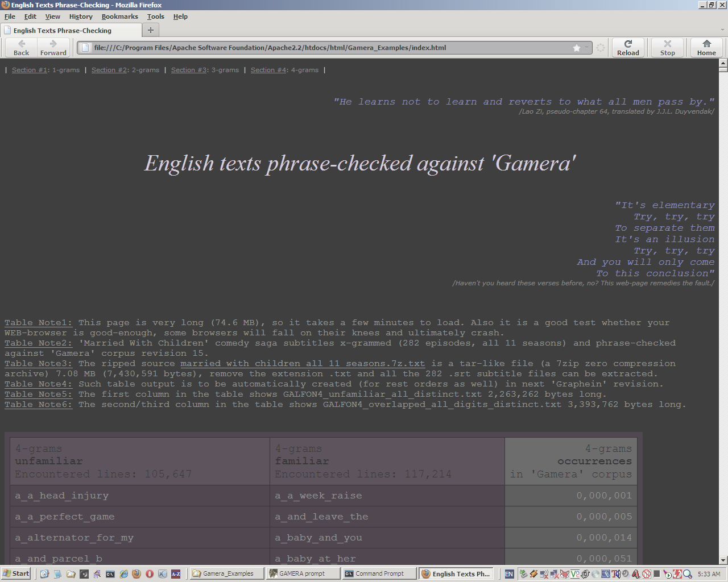728x582 pixels.
Task: Open the View menu
Action: tap(53, 16)
